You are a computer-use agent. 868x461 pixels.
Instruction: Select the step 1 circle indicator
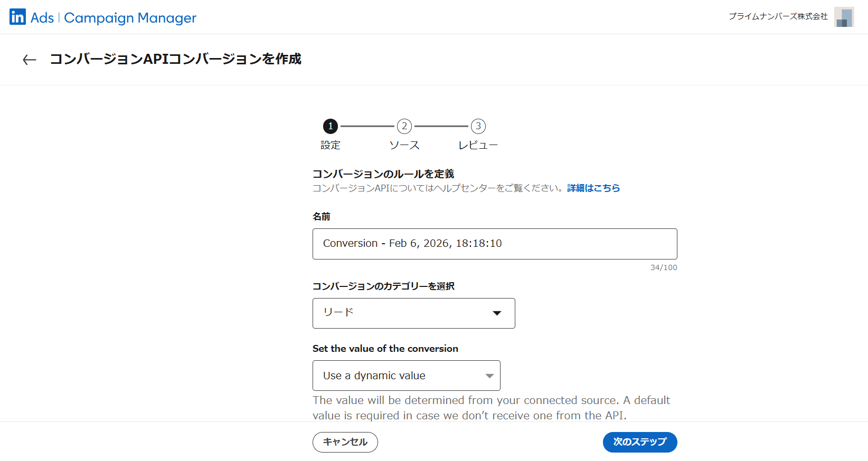331,126
